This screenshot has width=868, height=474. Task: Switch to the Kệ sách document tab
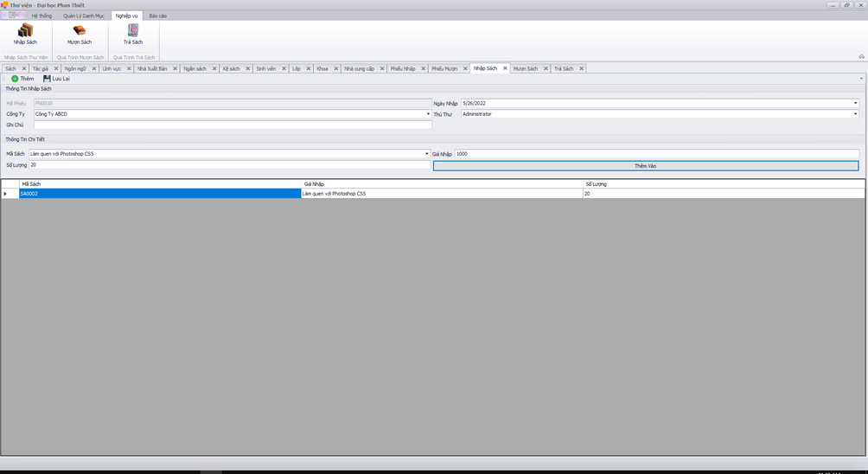[232, 68]
